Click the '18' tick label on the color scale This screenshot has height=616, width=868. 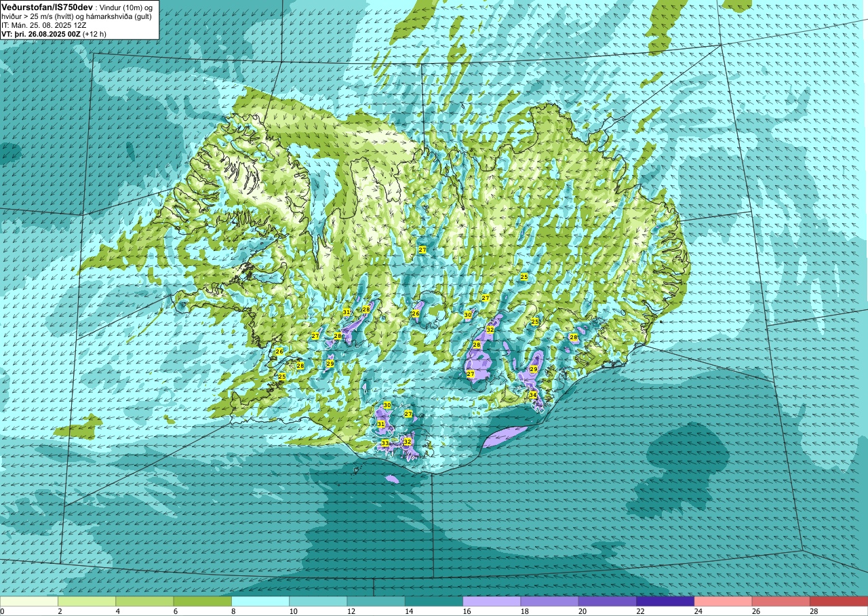[x=524, y=611]
